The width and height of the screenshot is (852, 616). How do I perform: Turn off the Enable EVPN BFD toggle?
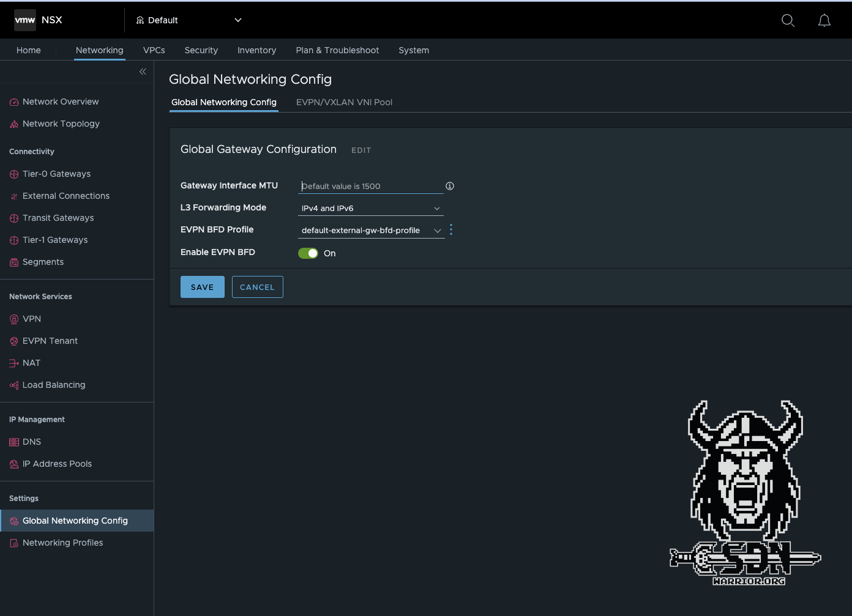(308, 253)
